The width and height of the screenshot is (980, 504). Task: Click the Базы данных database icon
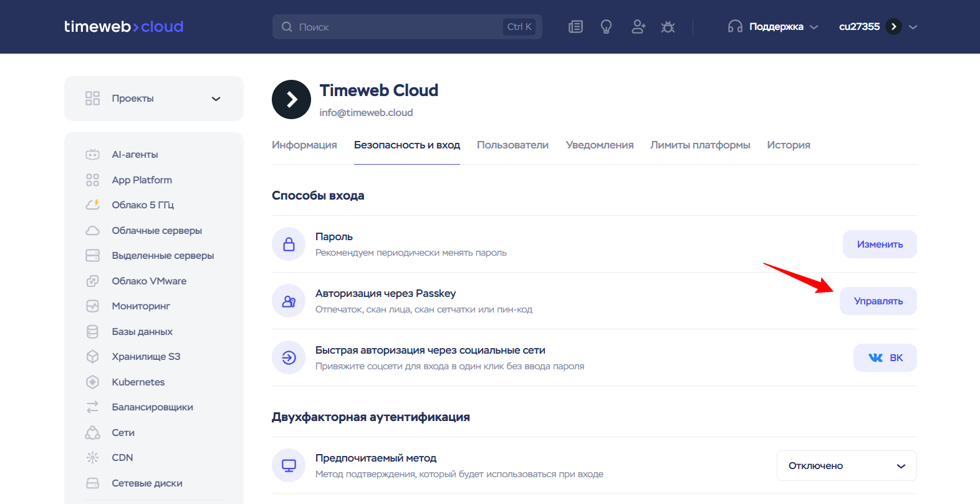tap(92, 331)
